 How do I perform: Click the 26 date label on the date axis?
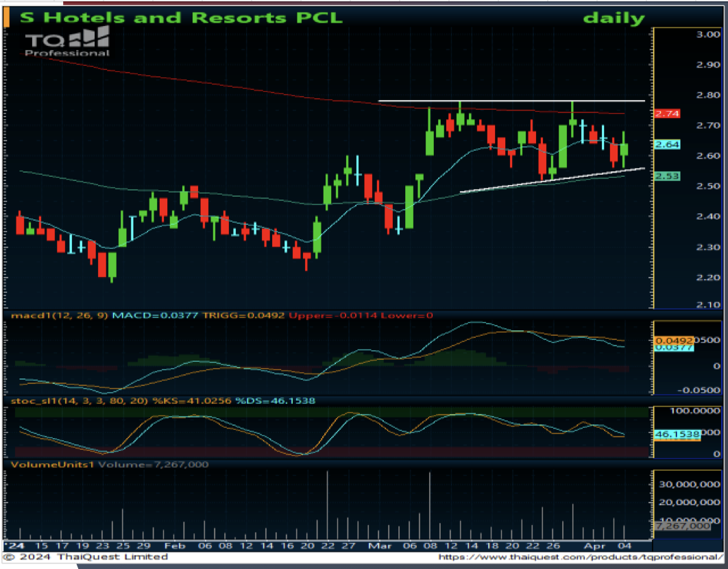(553, 545)
